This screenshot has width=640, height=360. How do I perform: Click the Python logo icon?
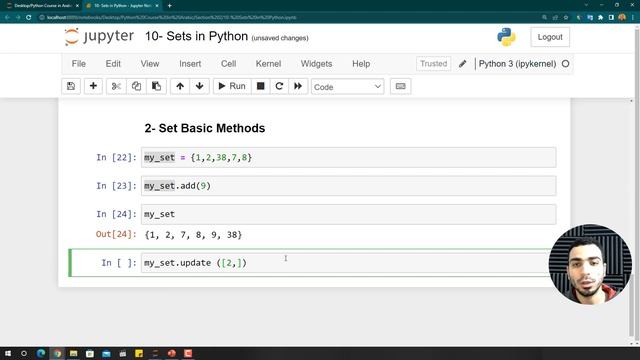506,37
